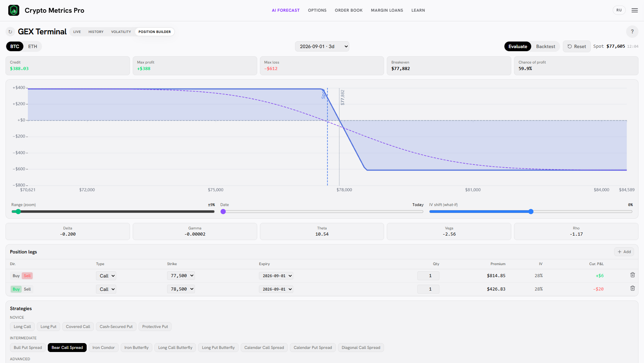Switch to the Volatility tab

click(121, 32)
